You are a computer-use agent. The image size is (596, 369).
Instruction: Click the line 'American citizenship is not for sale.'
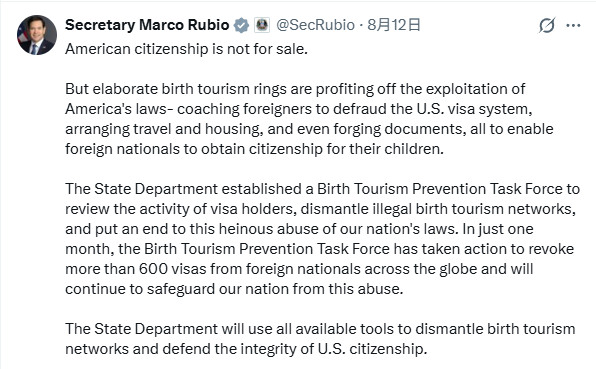186,49
